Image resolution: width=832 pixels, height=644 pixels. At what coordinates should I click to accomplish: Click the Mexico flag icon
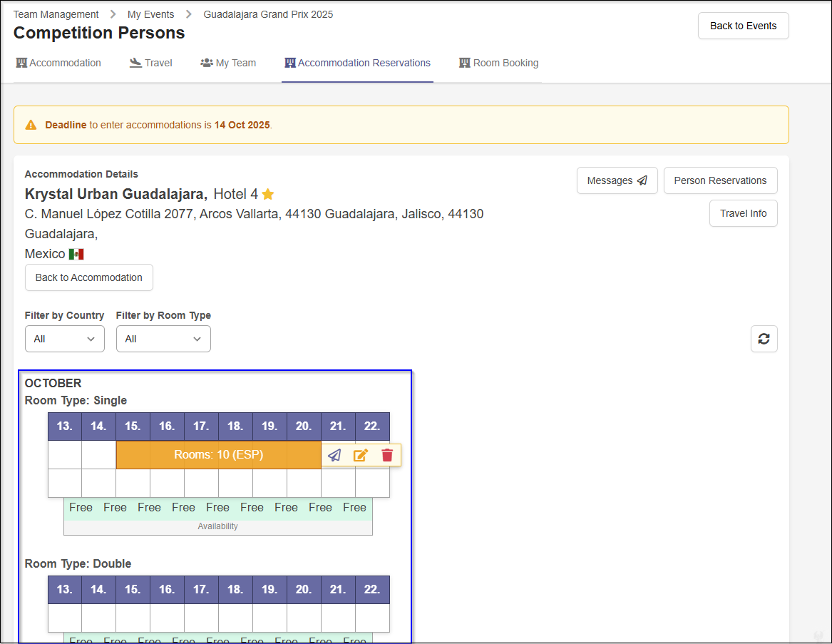pyautogui.click(x=76, y=254)
